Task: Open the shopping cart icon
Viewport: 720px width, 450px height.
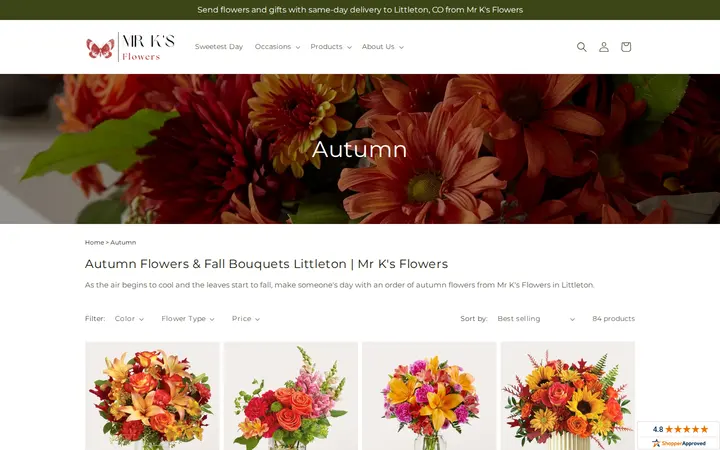Action: click(625, 47)
